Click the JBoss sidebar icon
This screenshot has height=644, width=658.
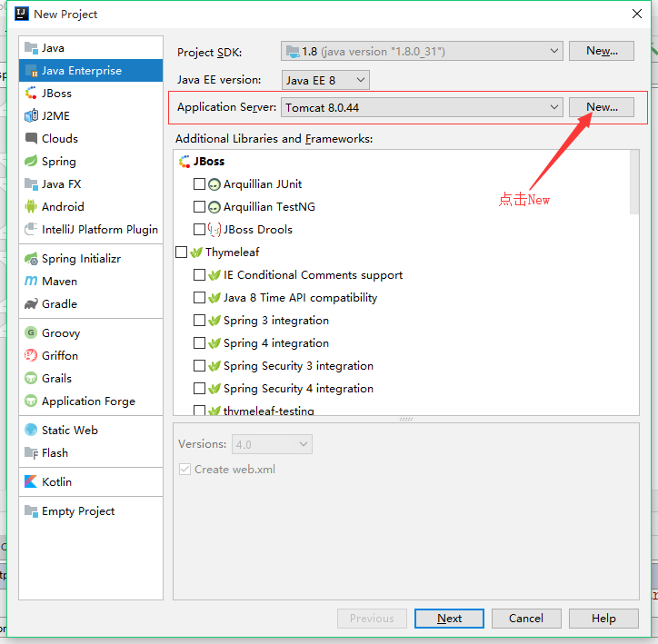click(x=31, y=93)
